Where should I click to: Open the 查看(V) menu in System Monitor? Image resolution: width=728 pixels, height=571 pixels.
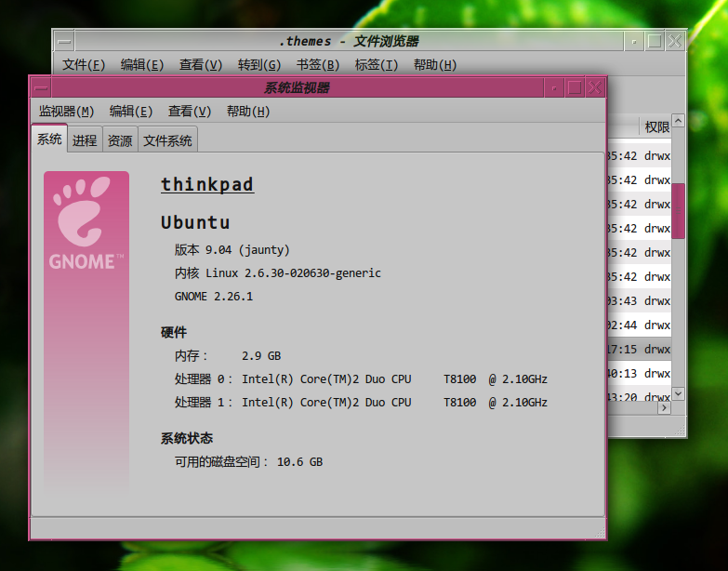pyautogui.click(x=190, y=112)
